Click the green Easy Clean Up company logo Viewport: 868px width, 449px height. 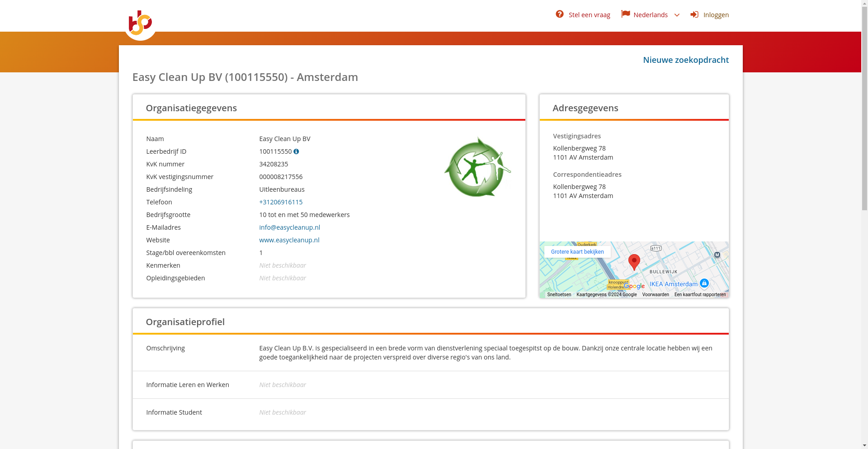tap(477, 167)
